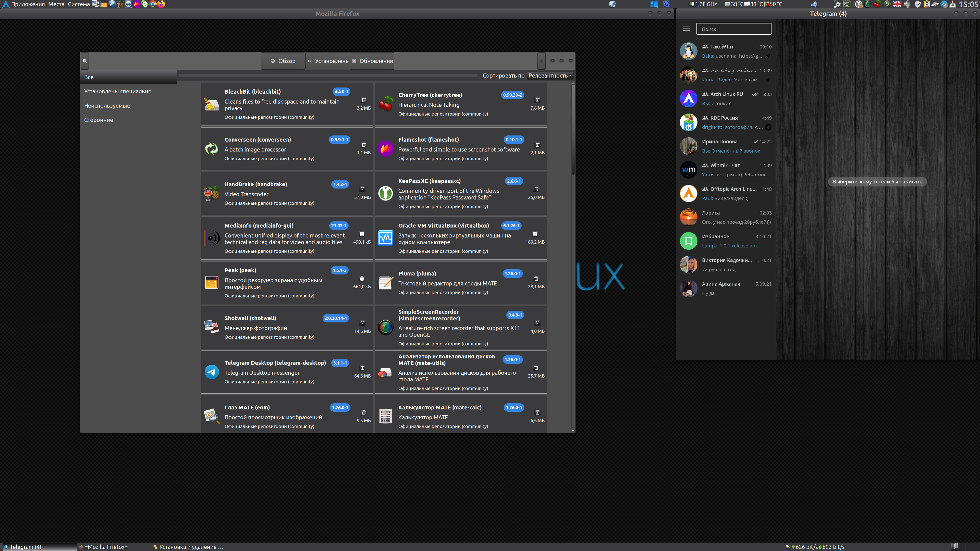Image resolution: width=980 pixels, height=551 pixels.
Task: Open the Arch Linux RU chat
Action: click(726, 99)
